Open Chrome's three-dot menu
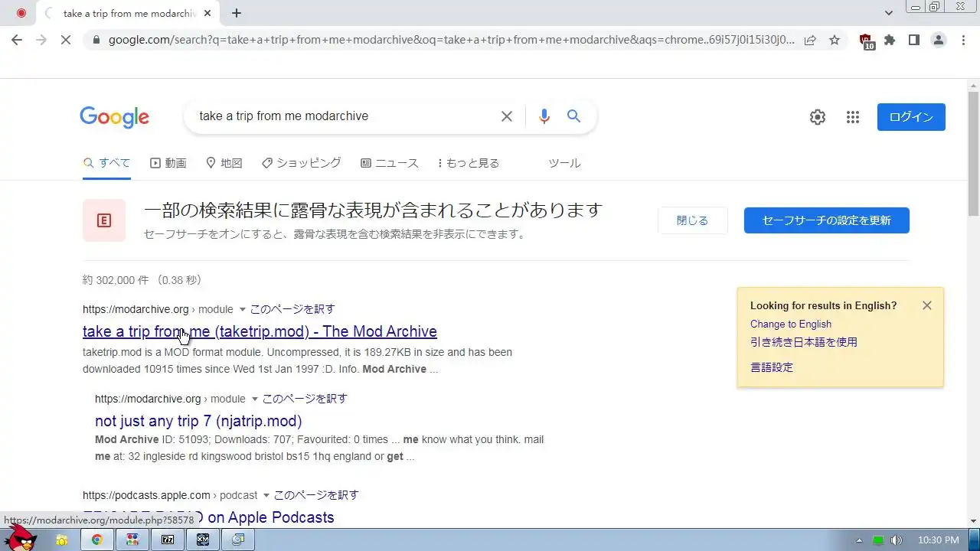 [x=963, y=40]
